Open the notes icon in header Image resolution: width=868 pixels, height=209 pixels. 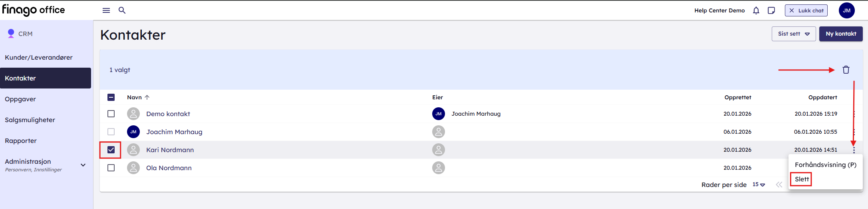point(771,10)
